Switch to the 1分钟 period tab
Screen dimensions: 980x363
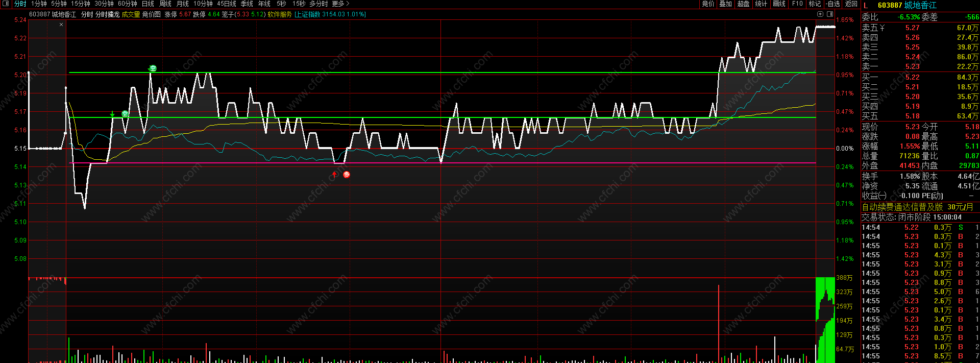pyautogui.click(x=39, y=4)
